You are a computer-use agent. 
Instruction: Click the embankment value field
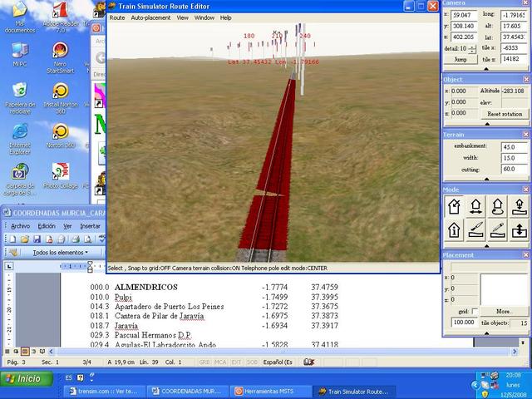(511, 146)
